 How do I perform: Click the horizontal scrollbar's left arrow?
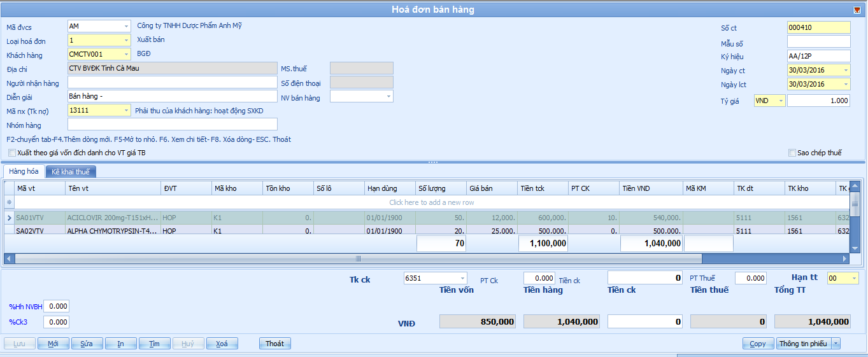click(x=9, y=259)
